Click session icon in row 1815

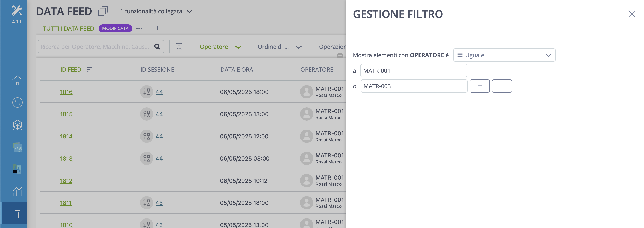pyautogui.click(x=146, y=114)
